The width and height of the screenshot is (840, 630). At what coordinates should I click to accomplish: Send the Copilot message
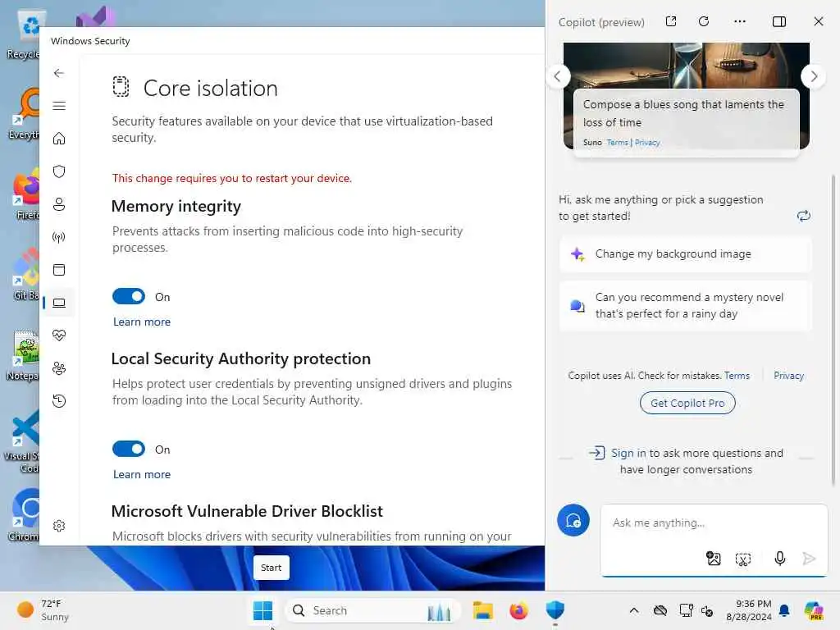(809, 559)
